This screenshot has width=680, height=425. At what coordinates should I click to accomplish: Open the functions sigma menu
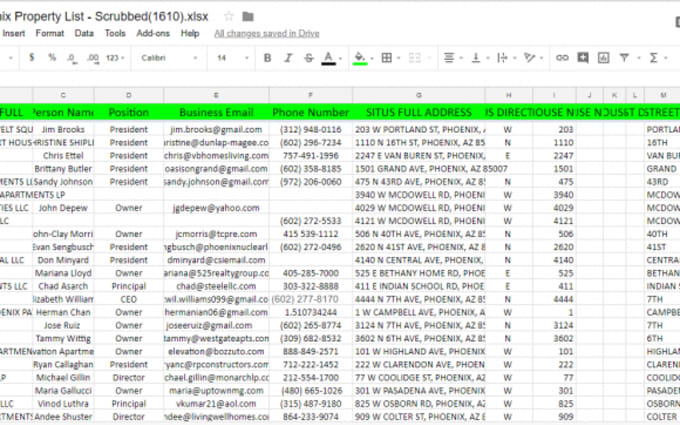coord(654,58)
